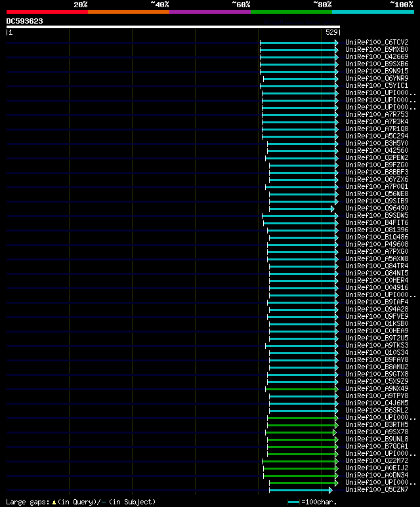Click the green alignment bar for UniRef100_B3RTH5

point(303,425)
